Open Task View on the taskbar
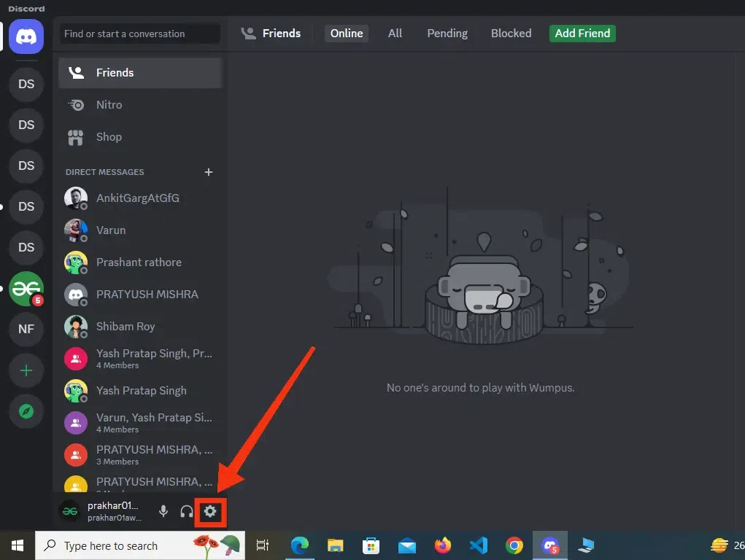 [x=262, y=545]
